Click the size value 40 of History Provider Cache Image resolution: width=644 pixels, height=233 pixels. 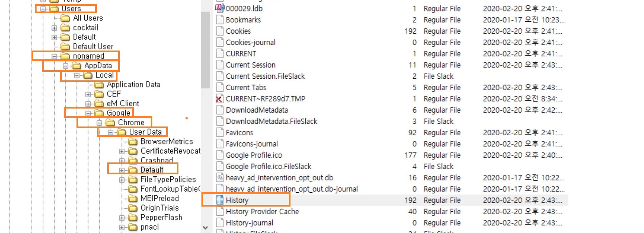(412, 212)
